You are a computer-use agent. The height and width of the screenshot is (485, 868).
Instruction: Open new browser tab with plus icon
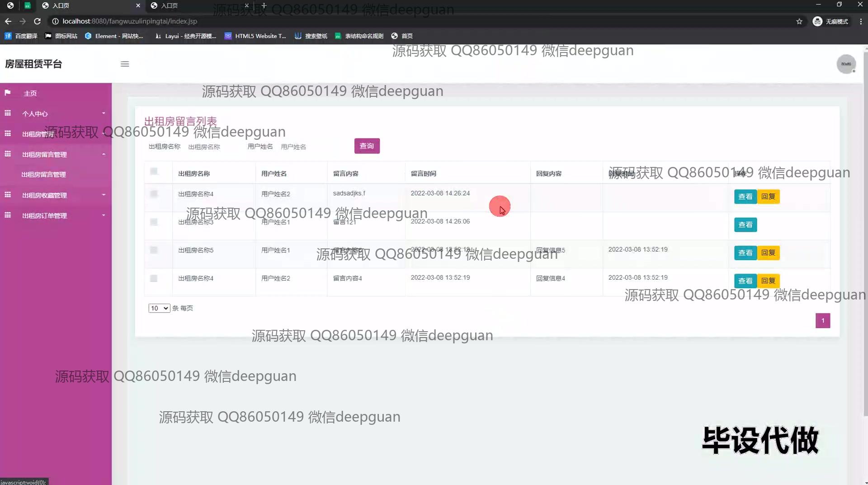(x=264, y=5)
